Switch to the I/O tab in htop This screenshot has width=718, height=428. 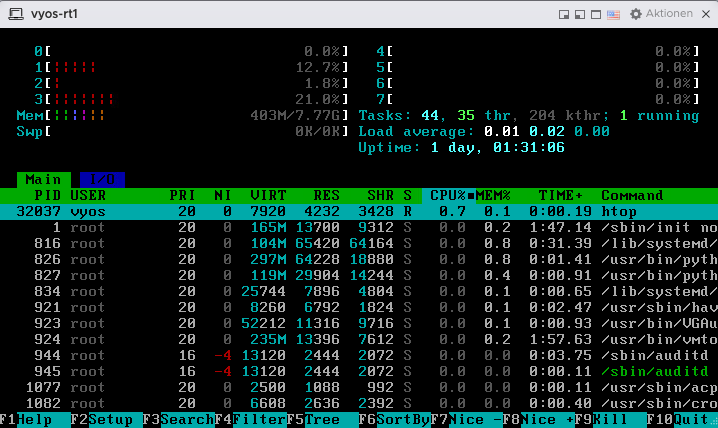101,179
